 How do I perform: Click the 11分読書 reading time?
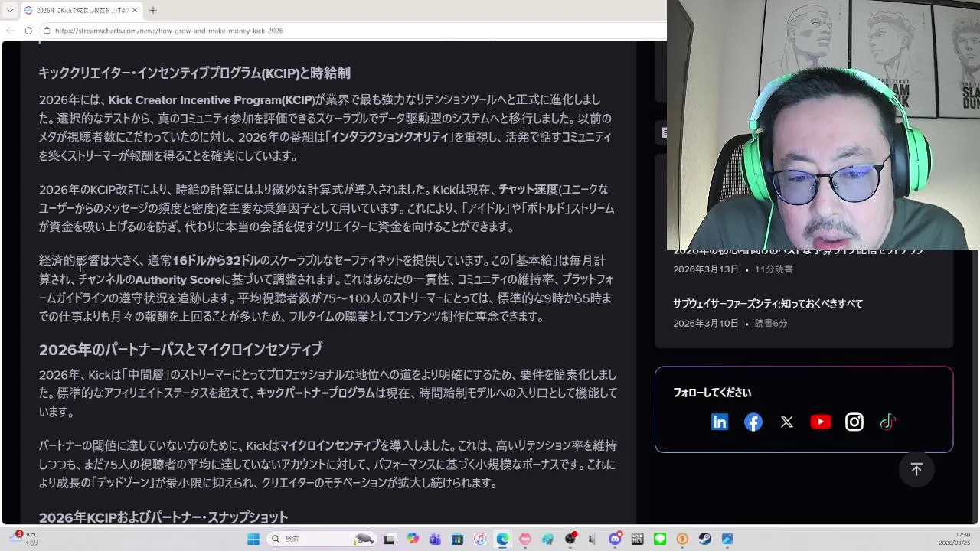[774, 269]
